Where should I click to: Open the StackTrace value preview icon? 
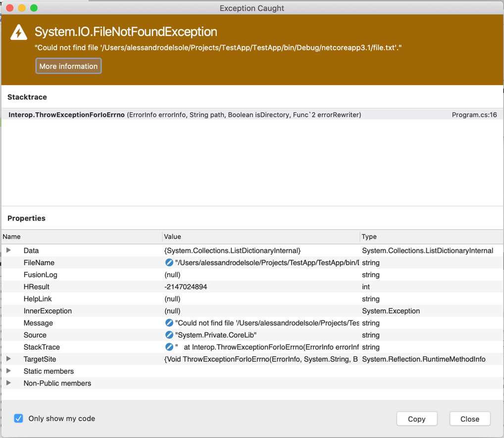coord(170,347)
